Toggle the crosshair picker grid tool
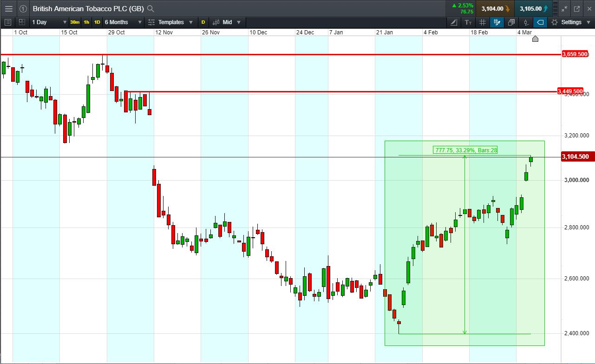 tap(497, 22)
